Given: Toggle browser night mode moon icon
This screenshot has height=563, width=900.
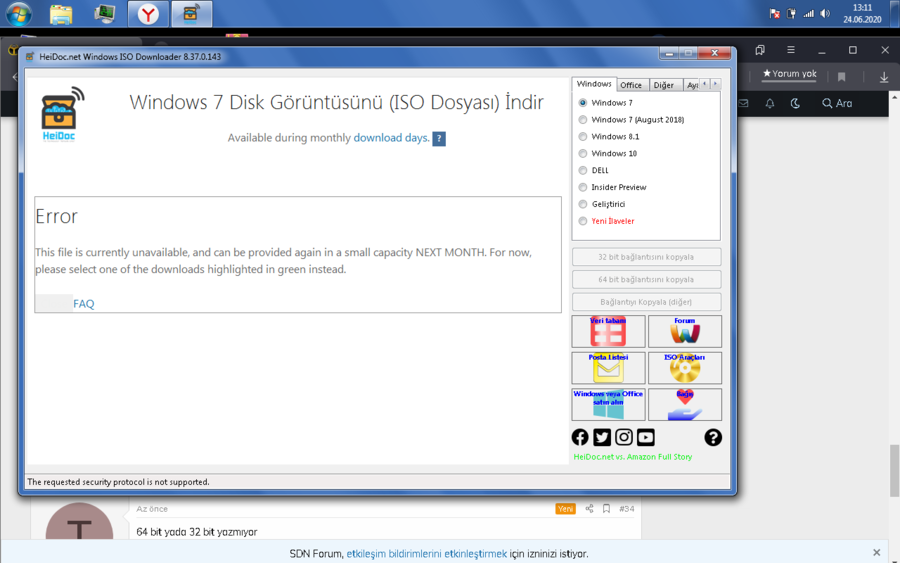Looking at the screenshot, I should point(795,103).
